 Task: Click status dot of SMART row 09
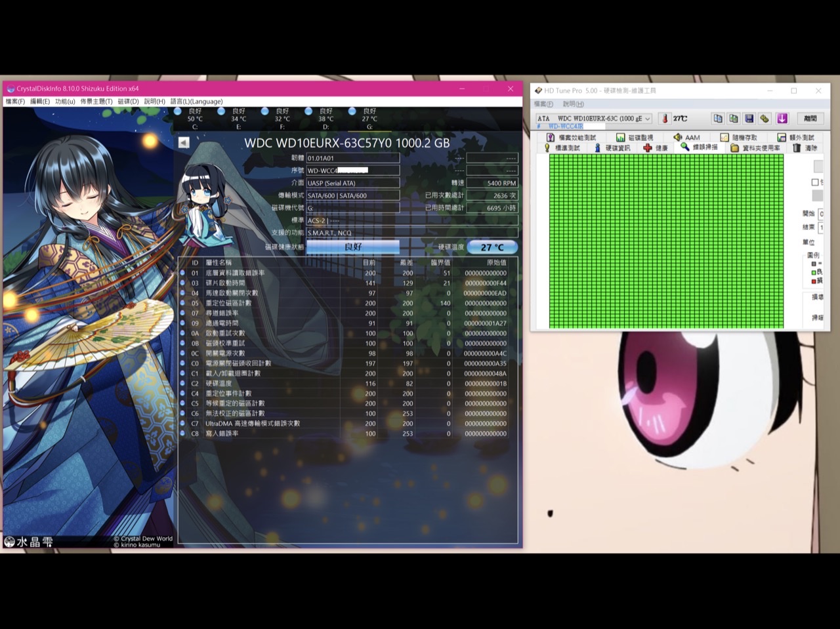[x=182, y=323]
